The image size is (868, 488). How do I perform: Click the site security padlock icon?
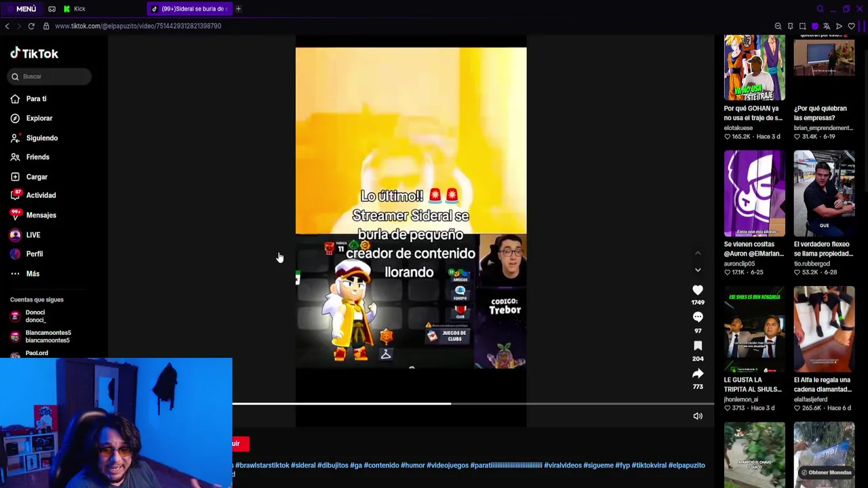point(46,26)
